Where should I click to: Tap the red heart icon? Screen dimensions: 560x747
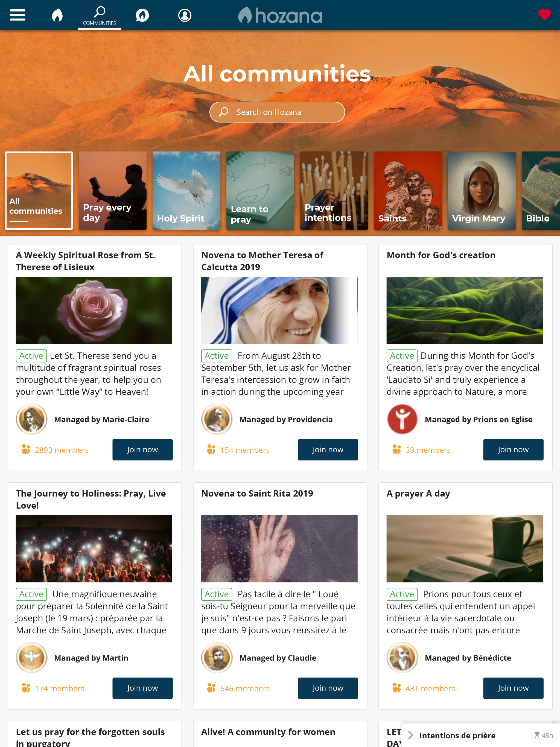[x=544, y=15]
